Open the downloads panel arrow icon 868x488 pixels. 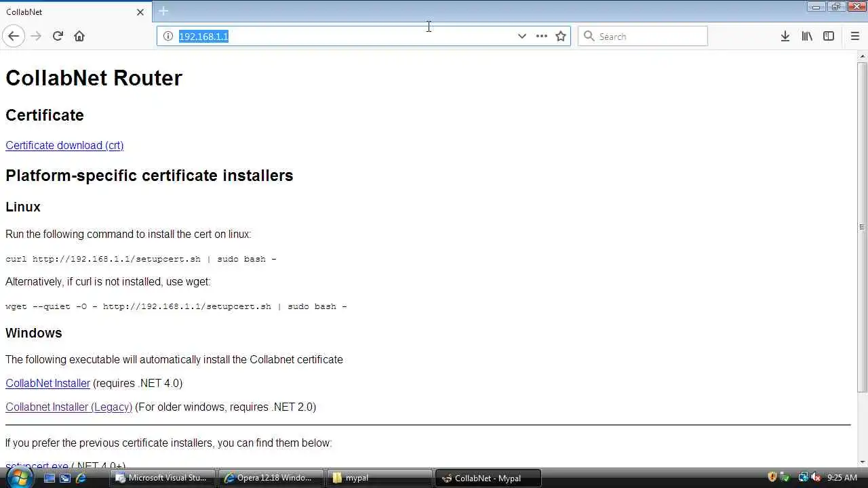(785, 36)
